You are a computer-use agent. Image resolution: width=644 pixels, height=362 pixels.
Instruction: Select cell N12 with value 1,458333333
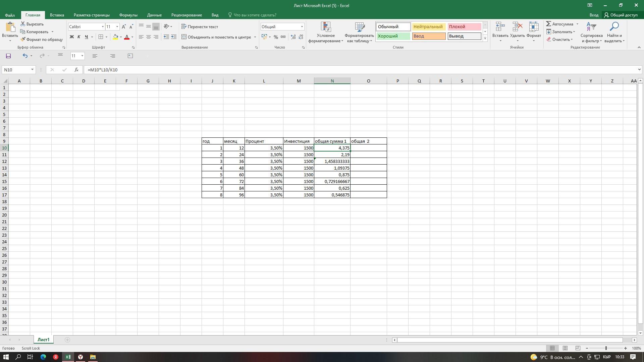point(332,162)
